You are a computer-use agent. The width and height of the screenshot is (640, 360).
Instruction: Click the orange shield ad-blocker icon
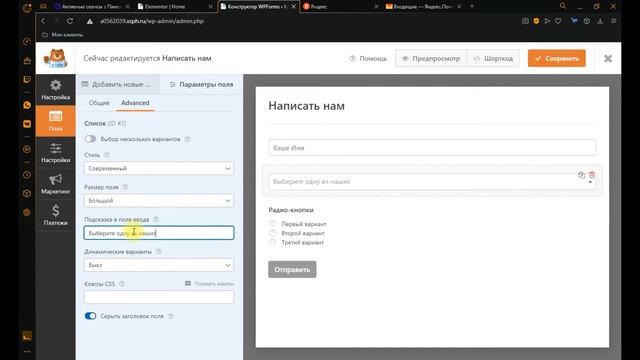[x=536, y=21]
